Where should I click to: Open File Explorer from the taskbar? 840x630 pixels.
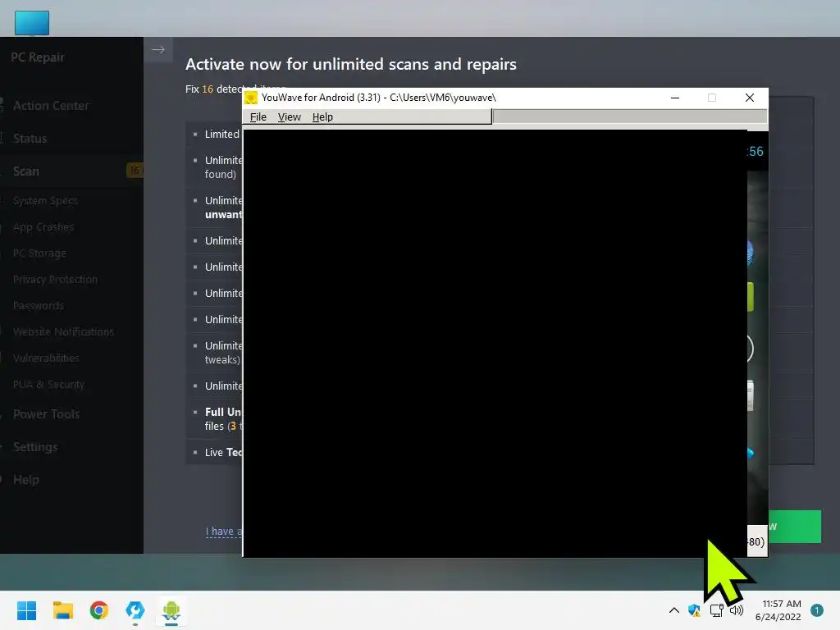(x=62, y=610)
